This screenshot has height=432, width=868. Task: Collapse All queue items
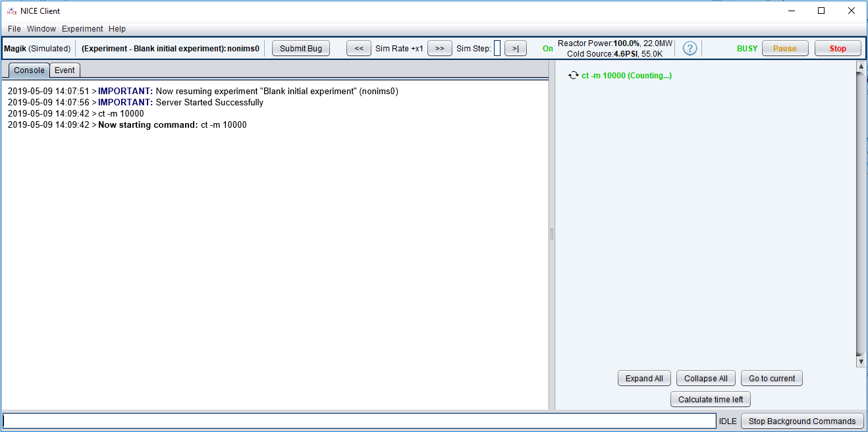[705, 379]
